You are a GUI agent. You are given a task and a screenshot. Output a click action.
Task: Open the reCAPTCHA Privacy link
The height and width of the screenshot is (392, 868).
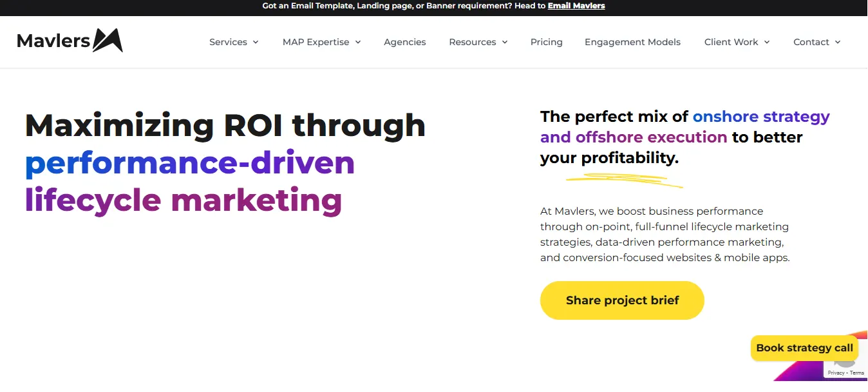coord(836,373)
